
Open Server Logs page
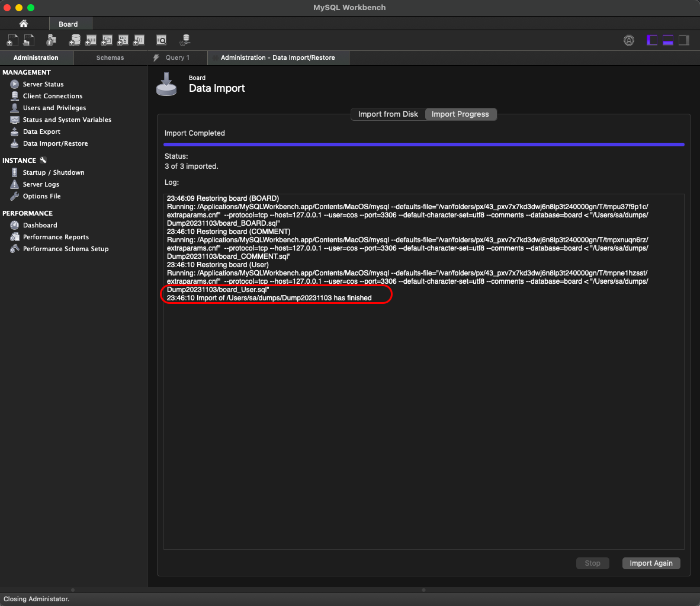[x=41, y=184]
